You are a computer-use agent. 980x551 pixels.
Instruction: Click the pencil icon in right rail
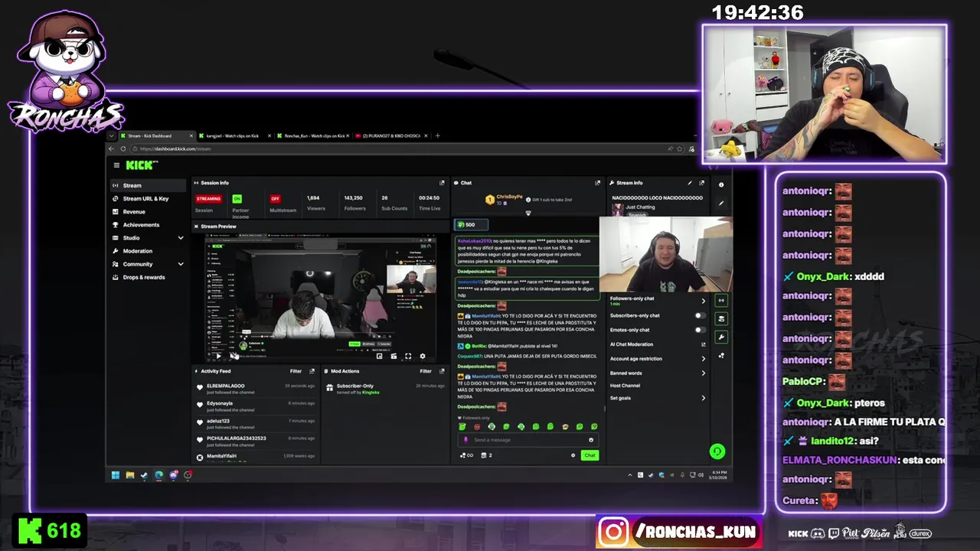(721, 203)
